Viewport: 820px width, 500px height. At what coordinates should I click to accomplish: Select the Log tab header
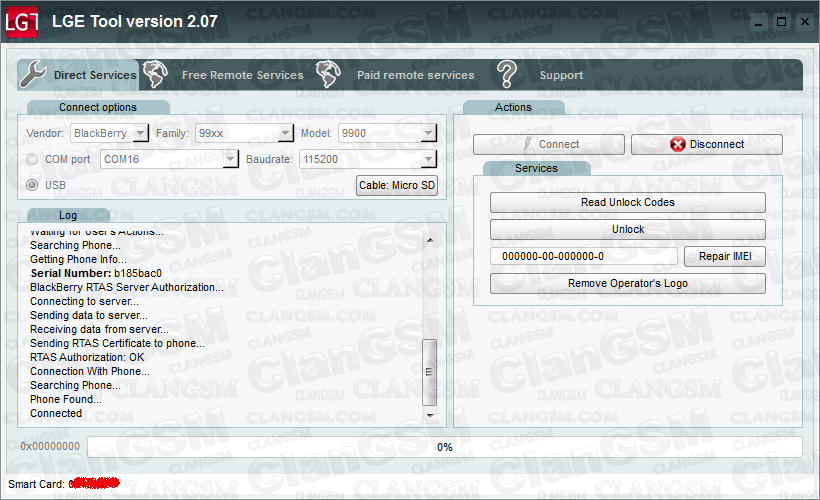point(68,215)
